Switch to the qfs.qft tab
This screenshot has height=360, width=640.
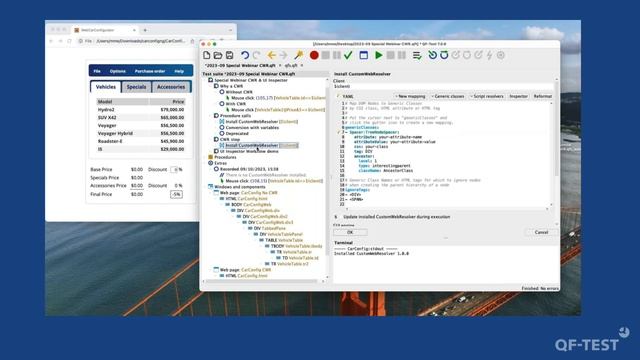pyautogui.click(x=291, y=65)
